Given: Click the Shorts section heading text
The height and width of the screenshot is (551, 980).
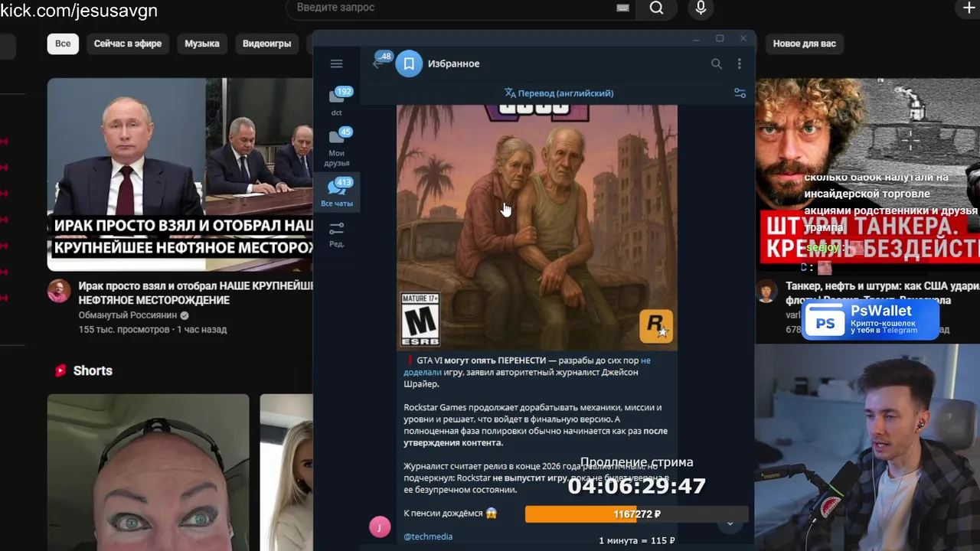Looking at the screenshot, I should point(93,370).
